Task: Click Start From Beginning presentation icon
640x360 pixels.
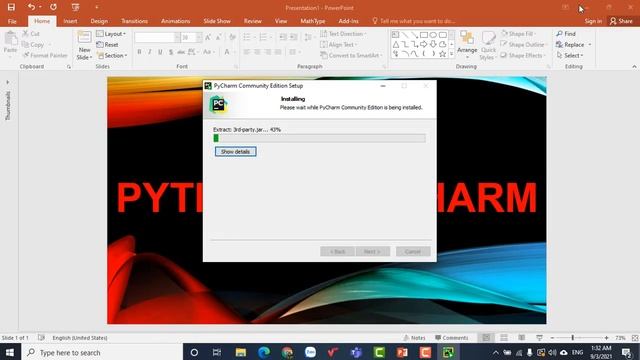Action: tap(76, 7)
